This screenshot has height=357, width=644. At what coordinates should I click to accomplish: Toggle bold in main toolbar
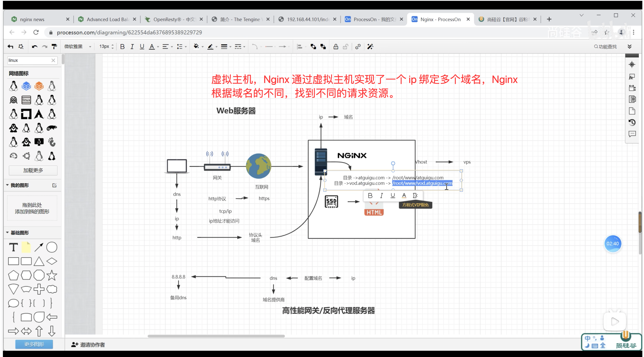coord(122,47)
